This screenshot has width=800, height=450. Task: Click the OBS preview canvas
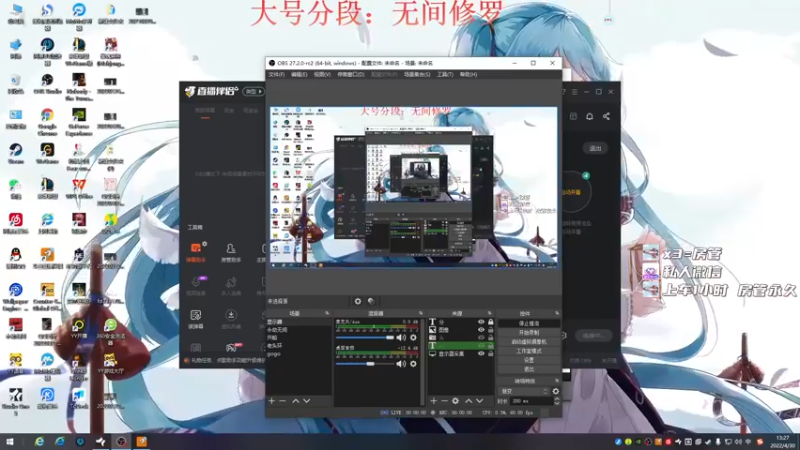click(x=413, y=187)
